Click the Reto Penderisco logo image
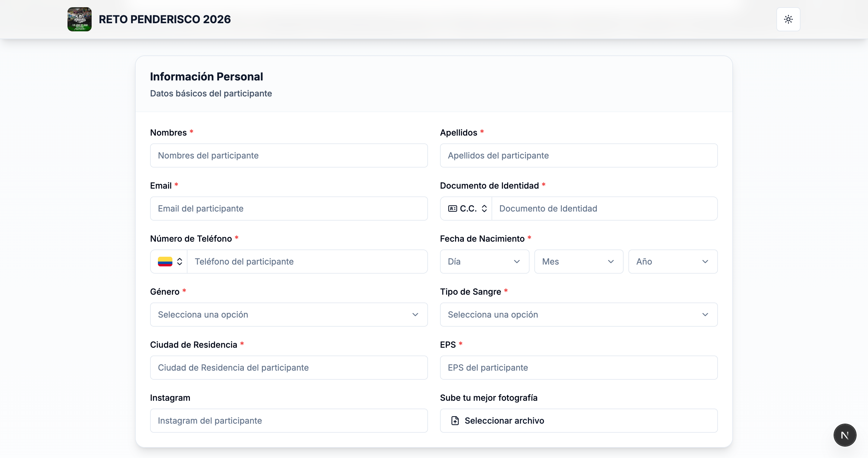The width and height of the screenshot is (868, 458). [x=80, y=19]
